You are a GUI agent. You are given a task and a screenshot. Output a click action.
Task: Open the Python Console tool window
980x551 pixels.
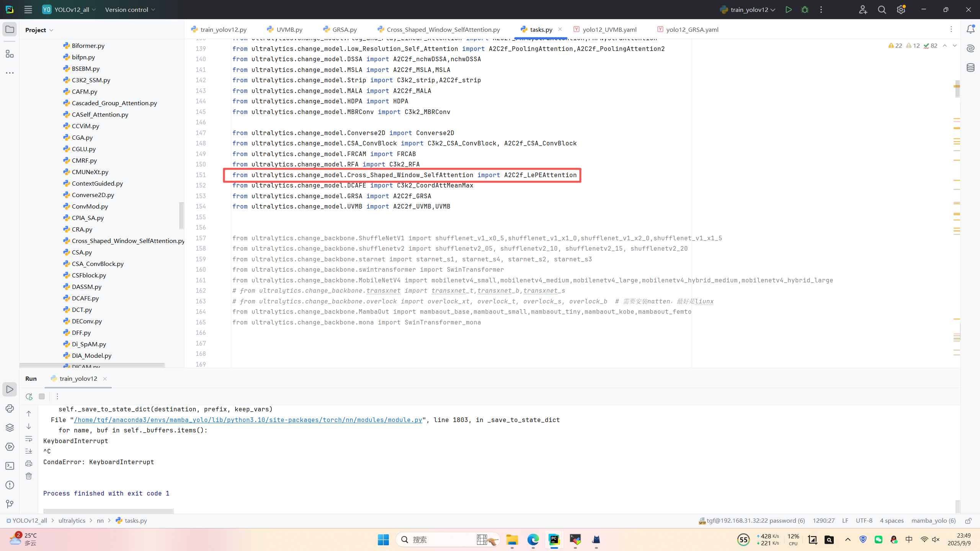(10, 408)
